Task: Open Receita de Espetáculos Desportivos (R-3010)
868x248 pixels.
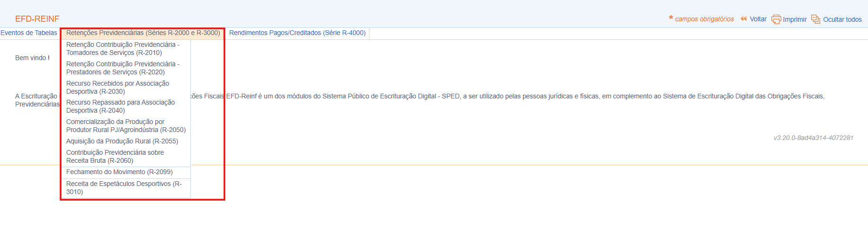Action: click(126, 188)
